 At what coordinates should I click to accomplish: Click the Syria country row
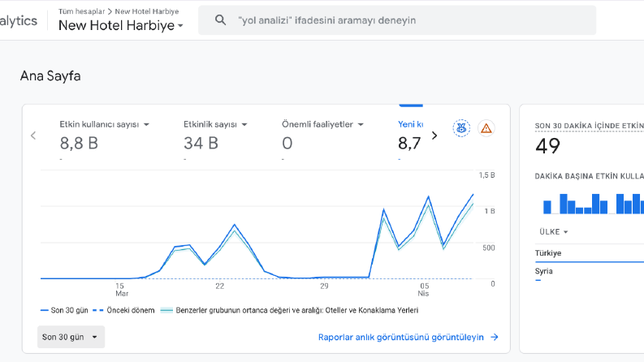pyautogui.click(x=590, y=273)
